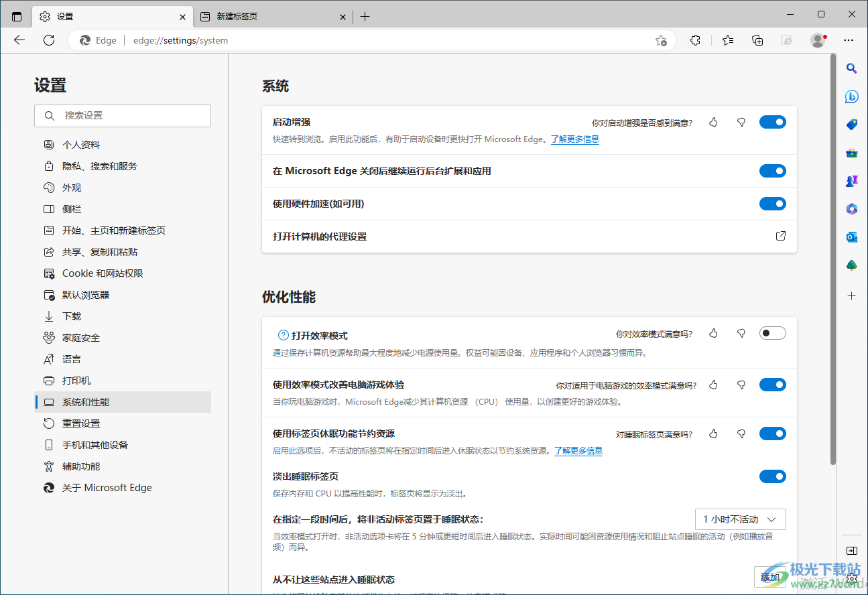Add a site with sidebar plus icon
Image resolution: width=868 pixels, height=595 pixels.
coord(851,295)
